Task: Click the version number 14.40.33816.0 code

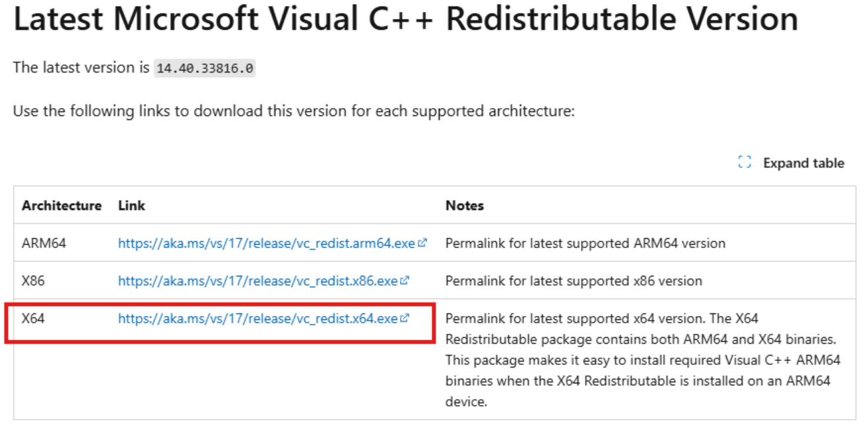Action: (205, 68)
